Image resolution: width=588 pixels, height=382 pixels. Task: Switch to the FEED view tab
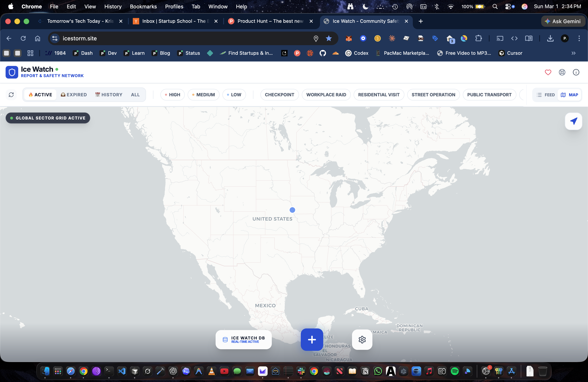tap(545, 95)
